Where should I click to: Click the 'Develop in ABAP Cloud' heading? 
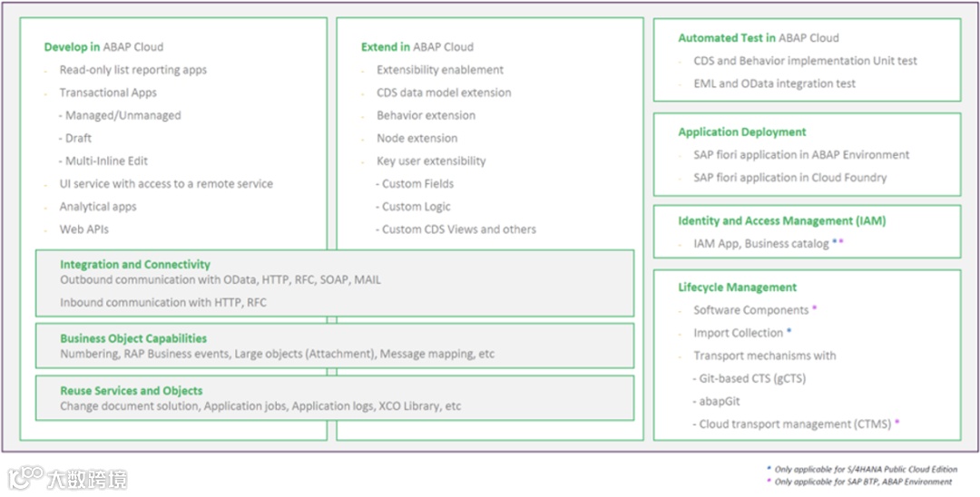click(103, 47)
